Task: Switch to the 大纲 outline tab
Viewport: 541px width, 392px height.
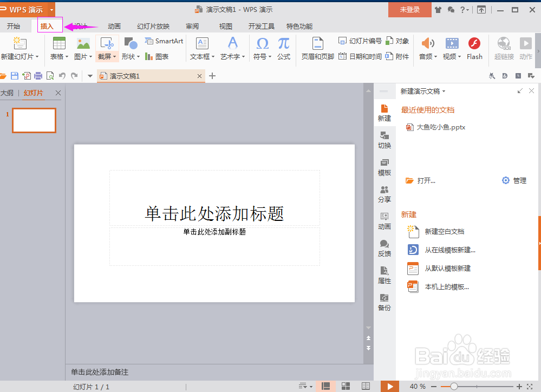Action: 7,93
